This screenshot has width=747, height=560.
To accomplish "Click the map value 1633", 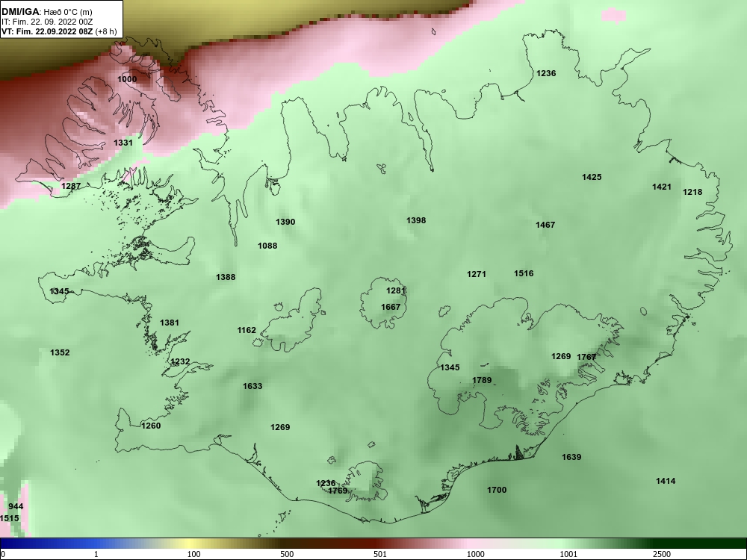I will click(x=252, y=386).
